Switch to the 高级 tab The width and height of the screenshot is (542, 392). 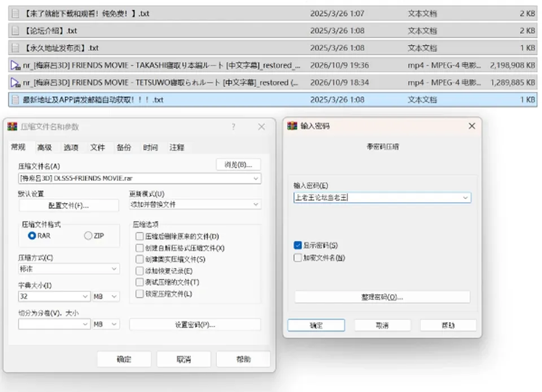pyautogui.click(x=45, y=147)
